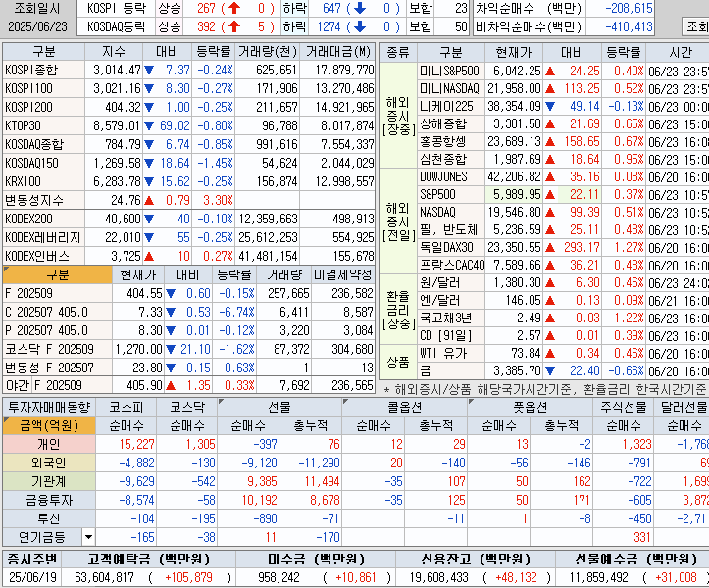Viewport: 709px width, 588px height.
Task: Select the F 202509 row priced 404.55
Action: coord(189,293)
